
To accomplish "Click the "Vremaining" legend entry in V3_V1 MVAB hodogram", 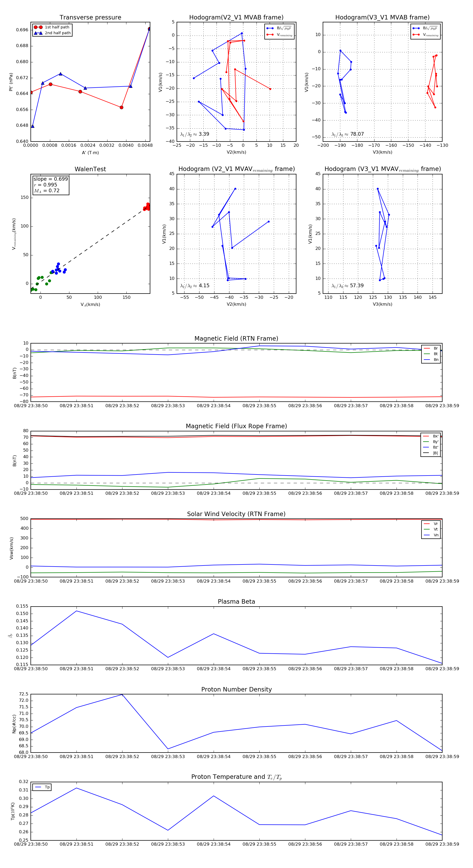I will pos(425,34).
